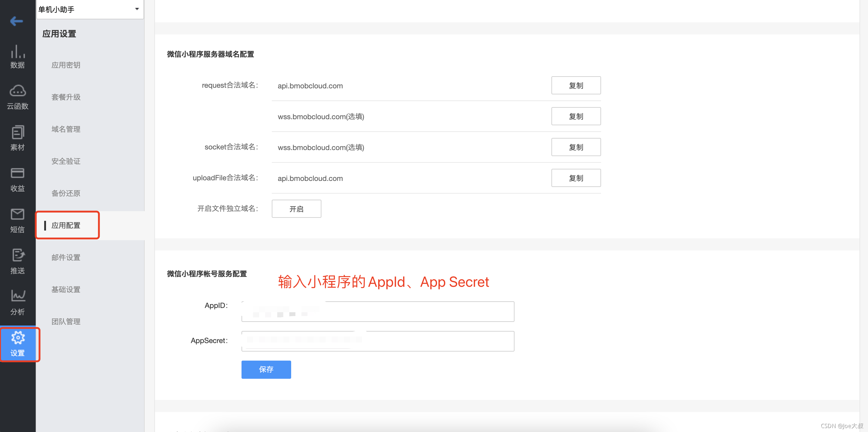
Task: Select 域名管理 in the settings menu
Action: click(x=66, y=129)
